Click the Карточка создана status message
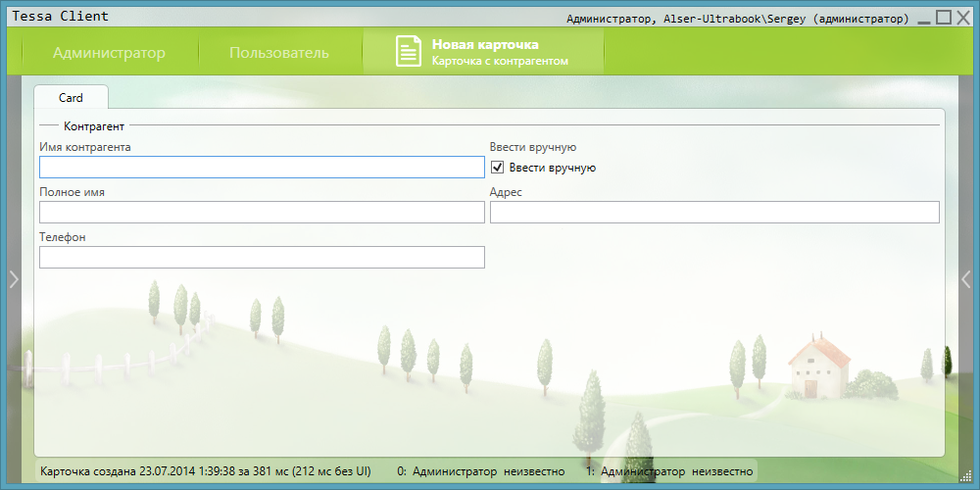980x490 pixels. (x=206, y=471)
